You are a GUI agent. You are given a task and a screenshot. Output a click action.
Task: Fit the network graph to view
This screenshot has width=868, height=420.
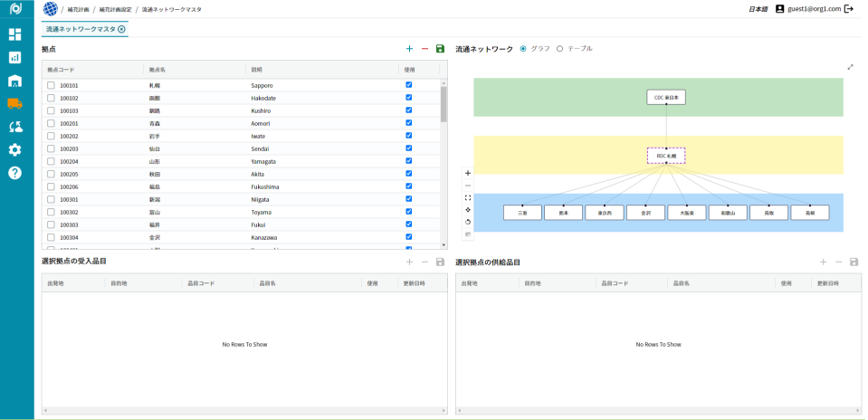[468, 197]
